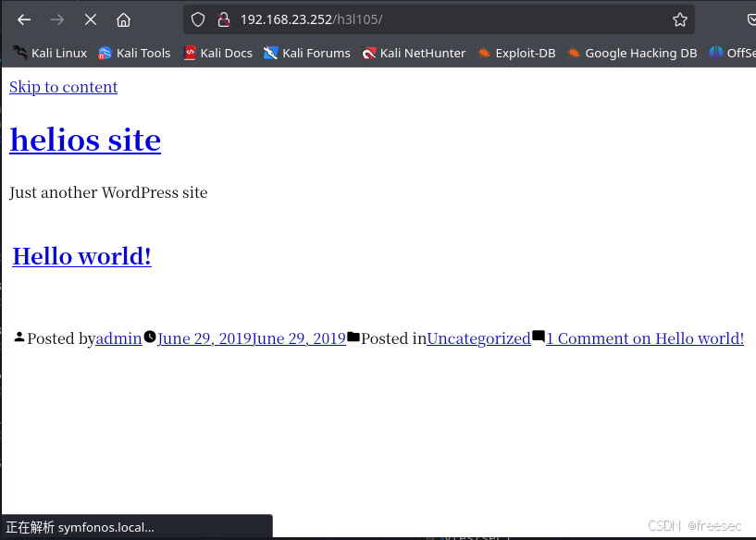Click the Pocket icon at toolbar edge
Viewport: 756px width, 540px height.
click(751, 19)
